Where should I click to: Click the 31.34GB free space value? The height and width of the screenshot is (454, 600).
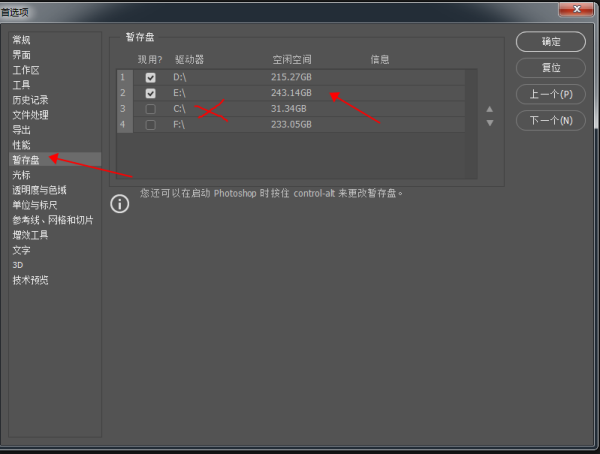(x=289, y=109)
